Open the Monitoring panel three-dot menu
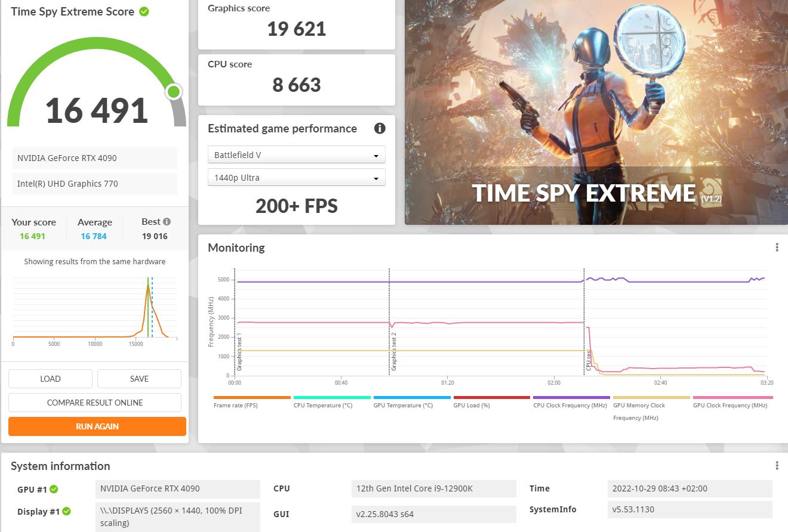 777,248
